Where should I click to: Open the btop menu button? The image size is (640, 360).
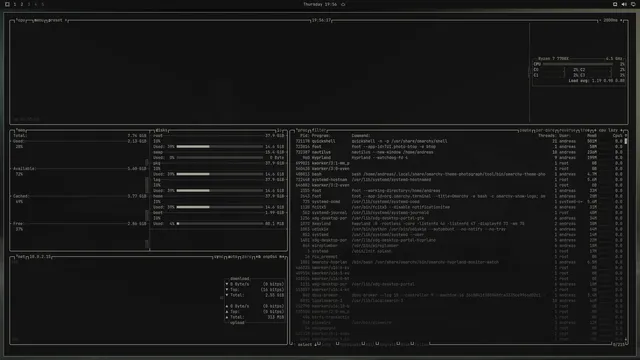(39, 20)
